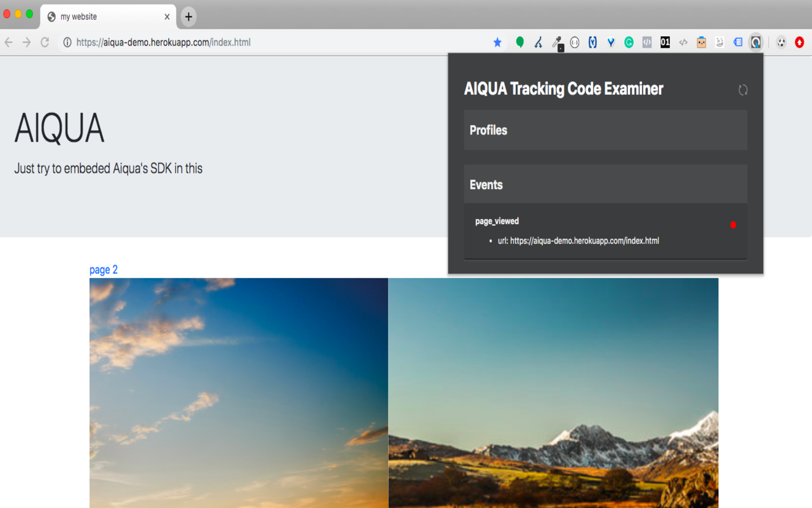
Task: Open the Grammarly extension
Action: pyautogui.click(x=628, y=42)
